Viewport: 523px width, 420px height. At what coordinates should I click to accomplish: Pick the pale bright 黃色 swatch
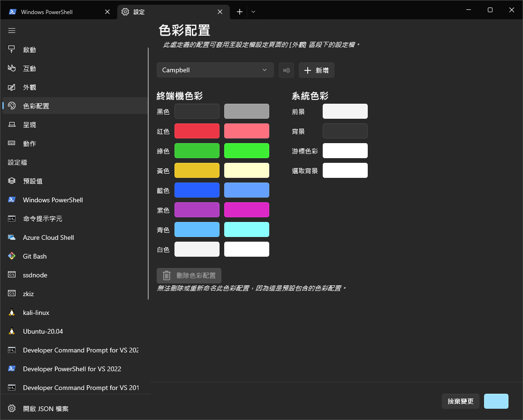pos(247,170)
